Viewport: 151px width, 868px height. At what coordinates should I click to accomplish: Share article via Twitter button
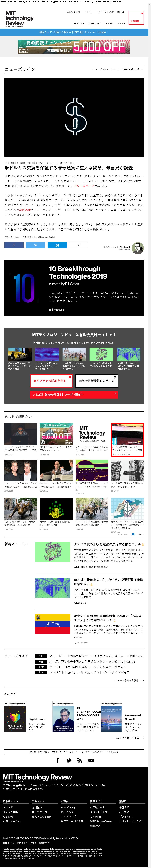point(35,245)
